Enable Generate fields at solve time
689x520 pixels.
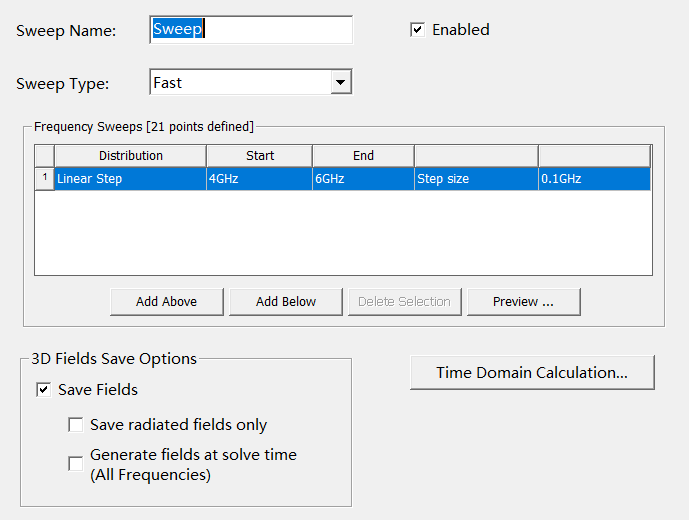(76, 464)
